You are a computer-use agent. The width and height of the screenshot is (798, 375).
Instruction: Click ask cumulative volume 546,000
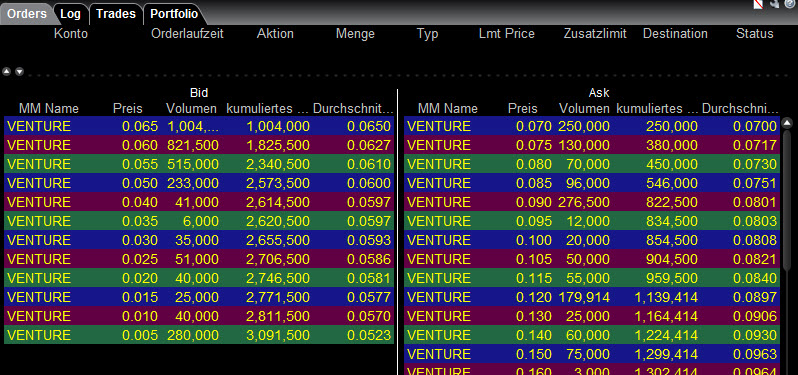[672, 183]
